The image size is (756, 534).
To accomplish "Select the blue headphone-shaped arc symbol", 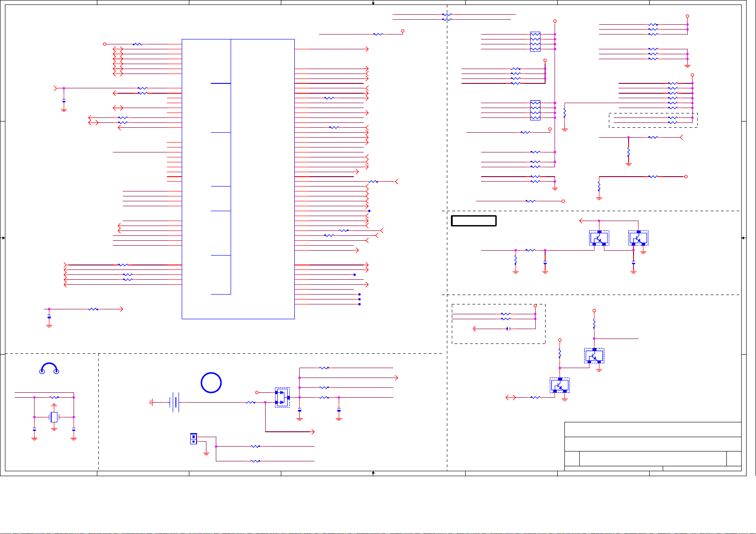I will [x=49, y=369].
